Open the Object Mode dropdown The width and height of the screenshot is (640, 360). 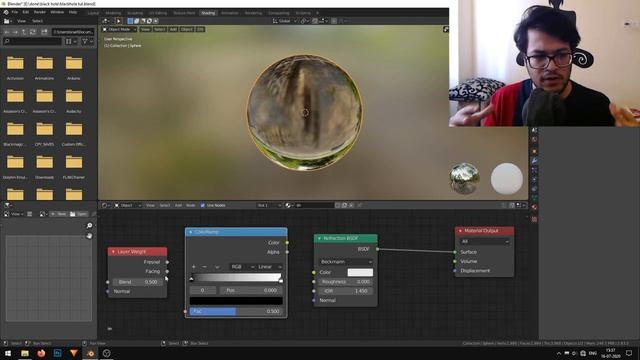coord(119,29)
